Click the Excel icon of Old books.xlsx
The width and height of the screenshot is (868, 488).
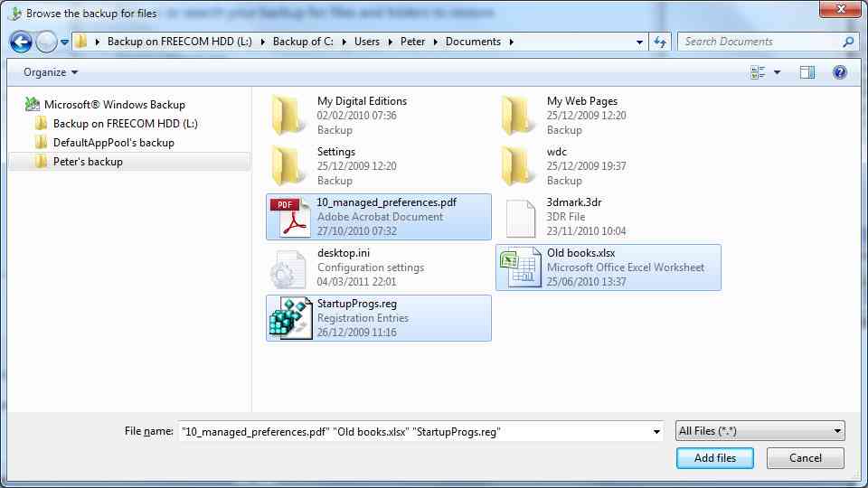tap(521, 267)
